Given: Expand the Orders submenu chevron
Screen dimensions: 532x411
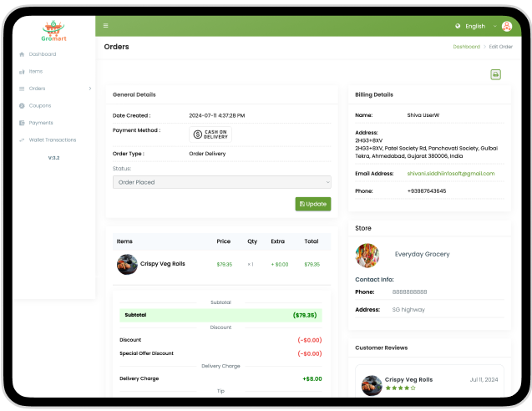Looking at the screenshot, I should (89, 89).
